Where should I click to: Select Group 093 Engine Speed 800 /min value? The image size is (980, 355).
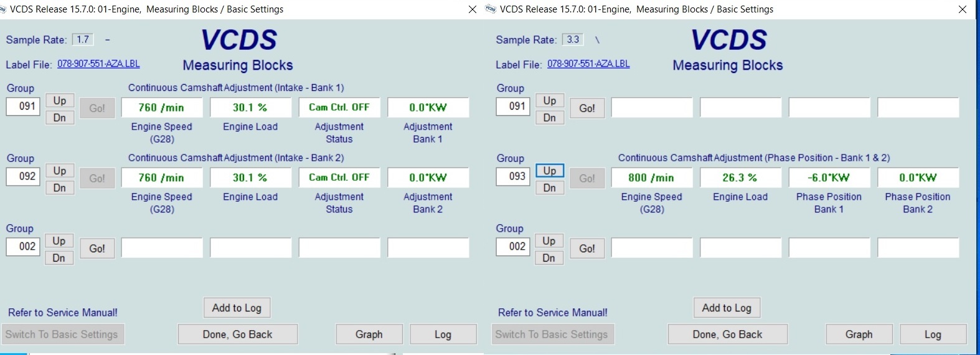[x=652, y=177]
